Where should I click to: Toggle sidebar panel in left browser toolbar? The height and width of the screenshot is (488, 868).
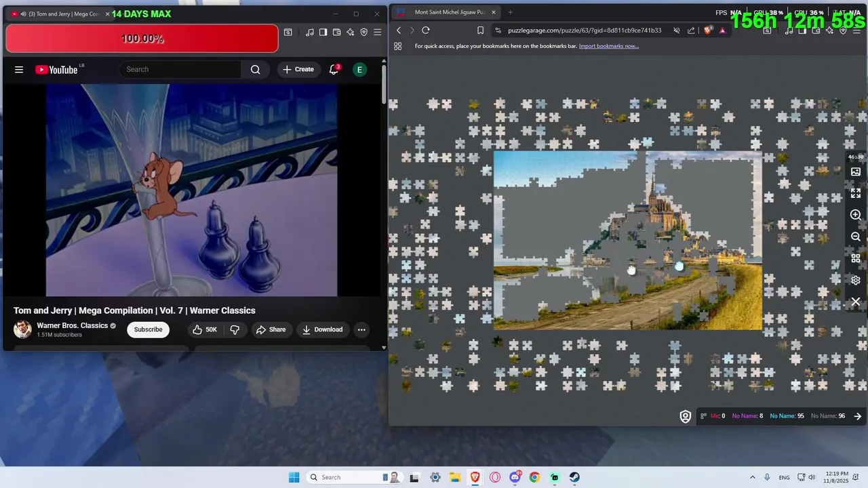point(323,32)
